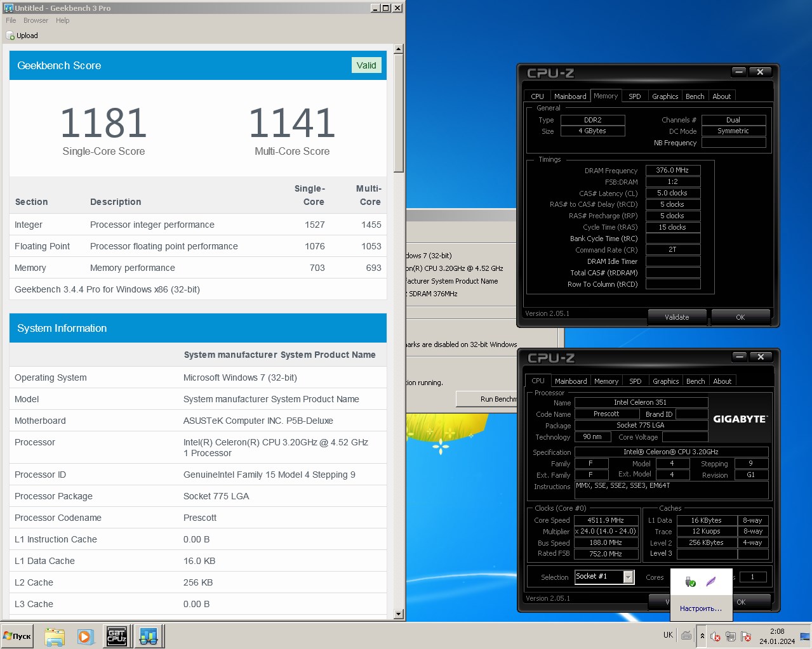Open Windows Media Player from taskbar

click(85, 636)
